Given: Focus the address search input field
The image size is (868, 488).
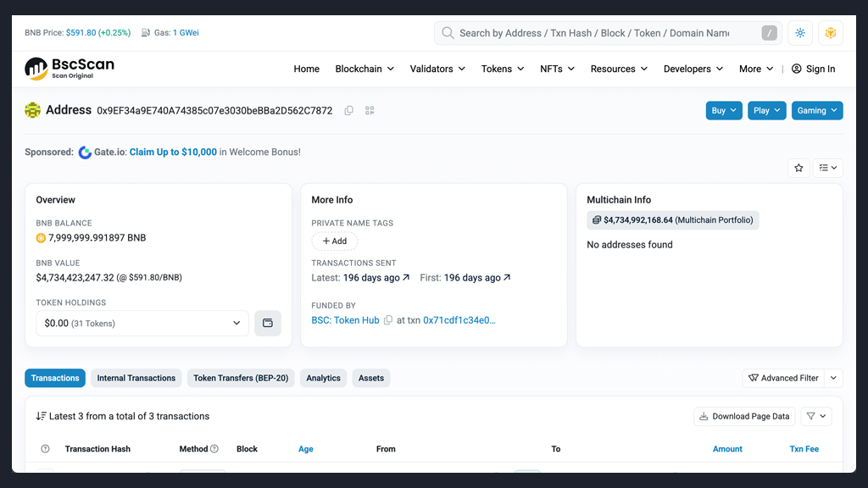Looking at the screenshot, I should tap(608, 33).
